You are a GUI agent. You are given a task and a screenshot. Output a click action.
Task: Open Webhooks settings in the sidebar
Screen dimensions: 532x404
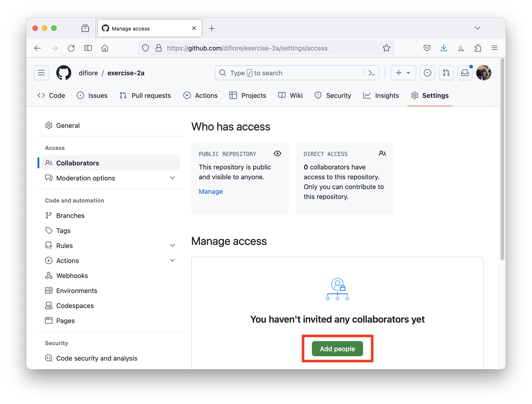[x=72, y=276]
